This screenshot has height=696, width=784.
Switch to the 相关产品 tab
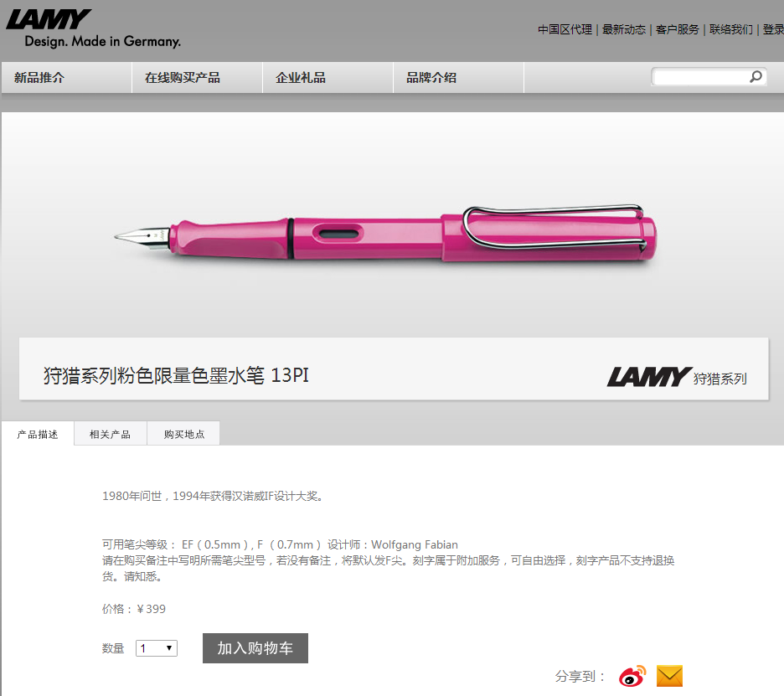[x=110, y=434]
